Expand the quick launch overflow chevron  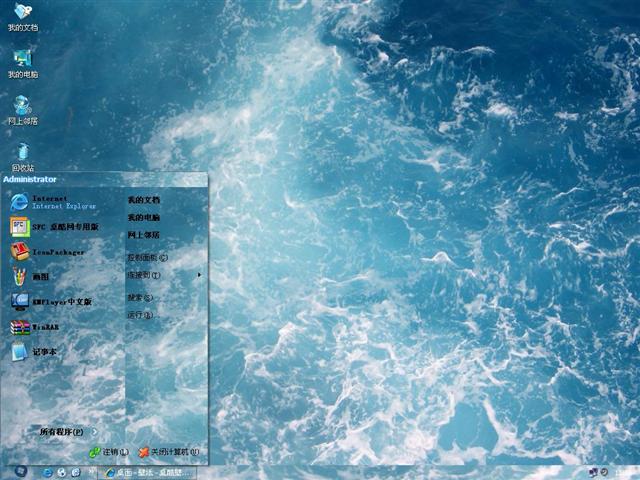(x=92, y=471)
